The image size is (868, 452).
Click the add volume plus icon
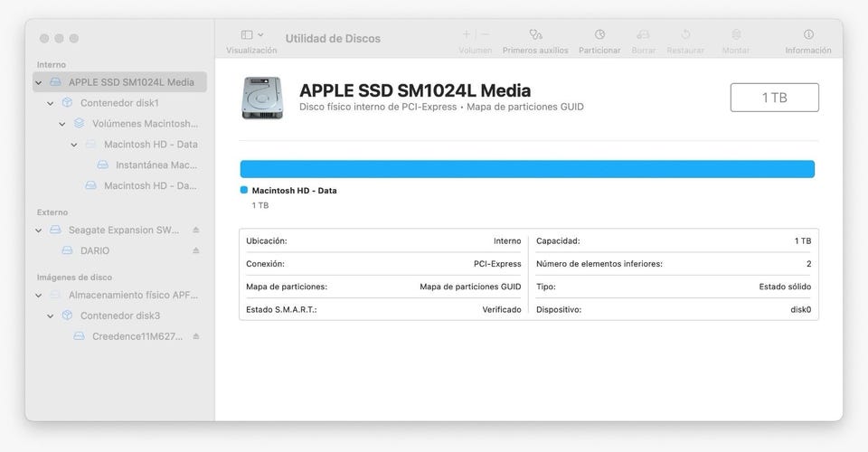coord(467,34)
